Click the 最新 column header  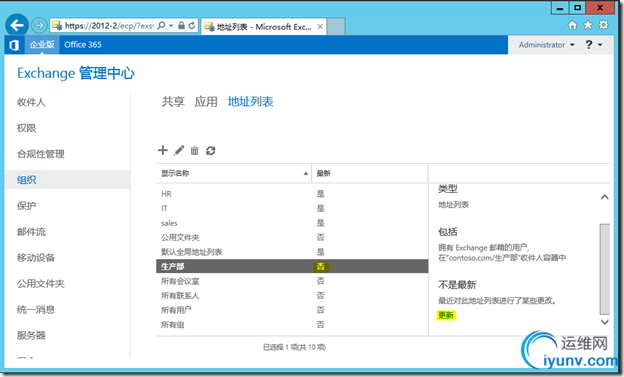[x=370, y=173]
